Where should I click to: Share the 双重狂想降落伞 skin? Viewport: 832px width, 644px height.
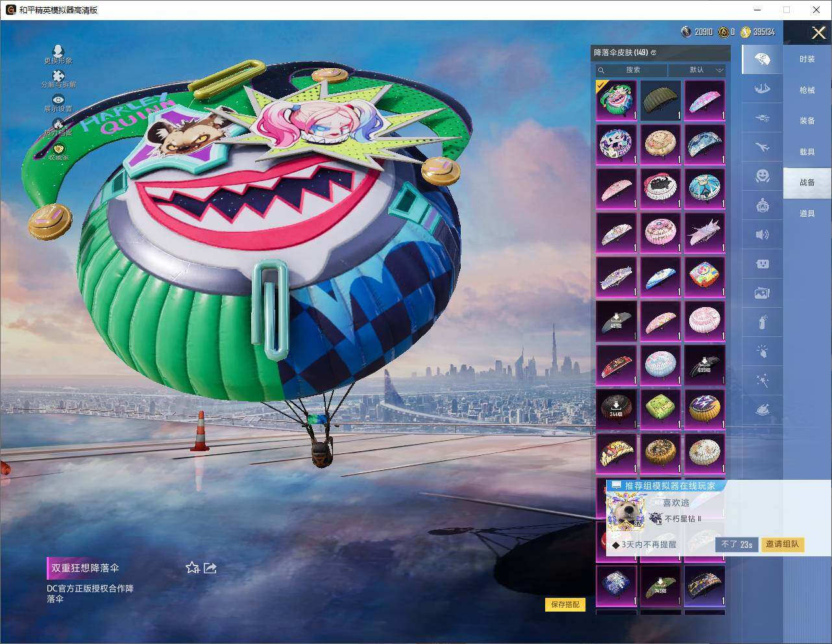point(210,568)
